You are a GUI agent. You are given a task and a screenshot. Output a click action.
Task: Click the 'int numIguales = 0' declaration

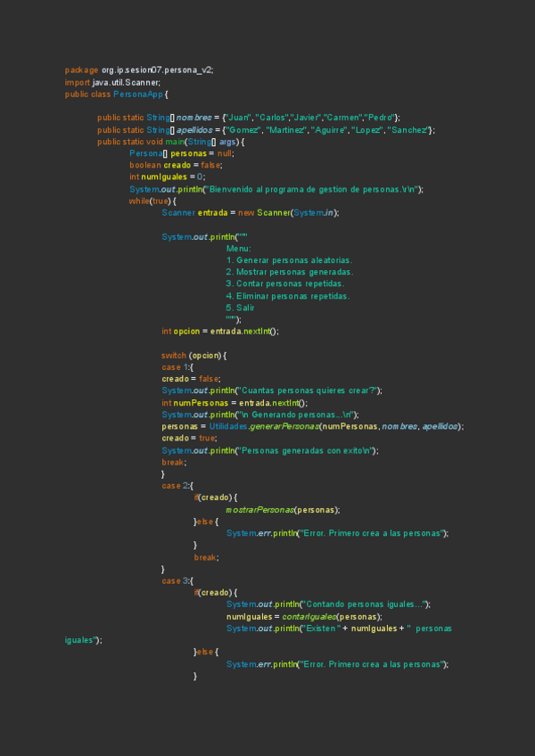tap(167, 177)
